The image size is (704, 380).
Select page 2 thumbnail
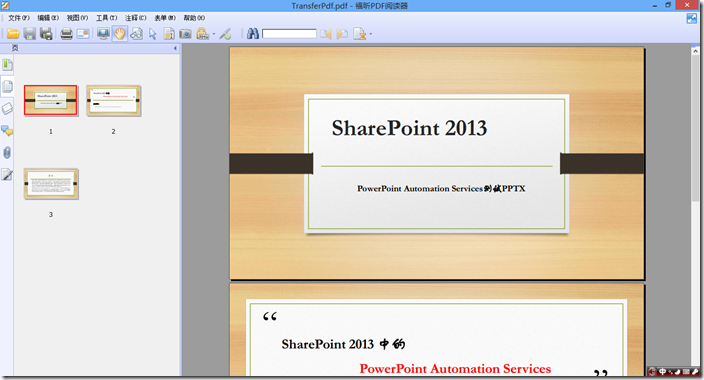[x=114, y=101]
